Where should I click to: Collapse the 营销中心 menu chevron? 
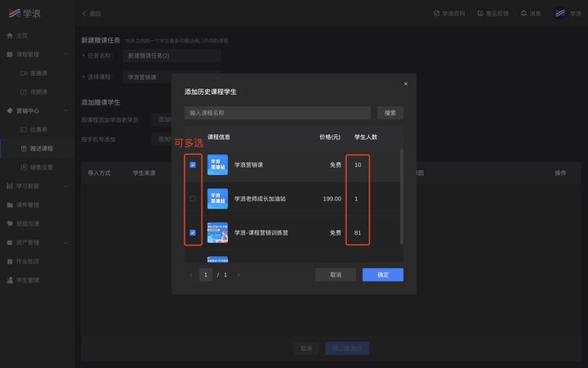click(66, 110)
